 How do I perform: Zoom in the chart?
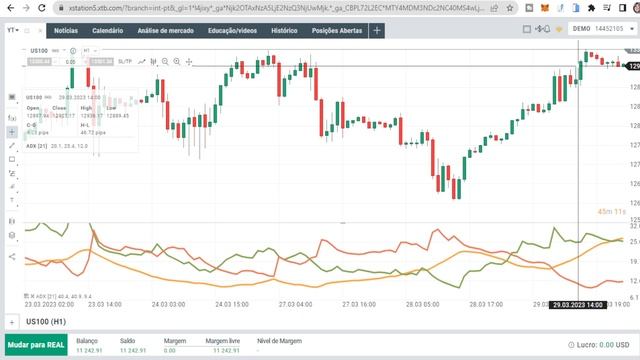point(177,62)
